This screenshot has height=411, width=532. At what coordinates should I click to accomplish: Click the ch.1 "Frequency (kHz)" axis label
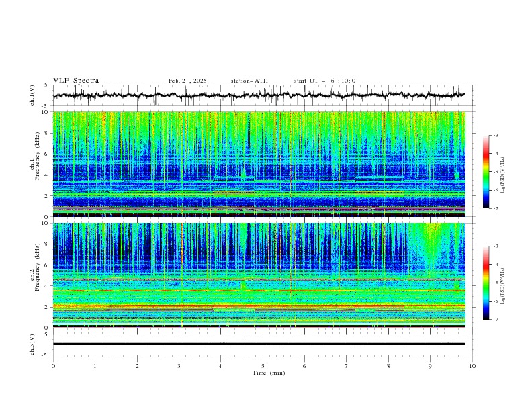click(38, 156)
